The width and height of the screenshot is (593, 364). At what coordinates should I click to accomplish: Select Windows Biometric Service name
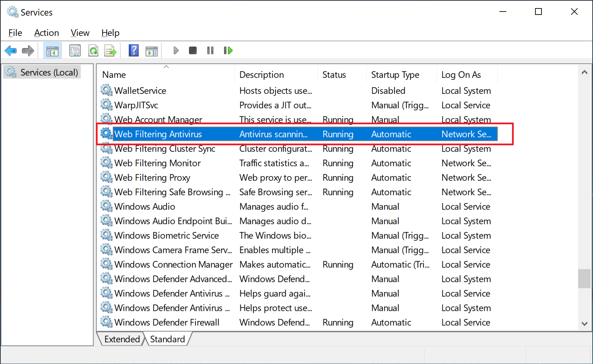click(x=166, y=236)
